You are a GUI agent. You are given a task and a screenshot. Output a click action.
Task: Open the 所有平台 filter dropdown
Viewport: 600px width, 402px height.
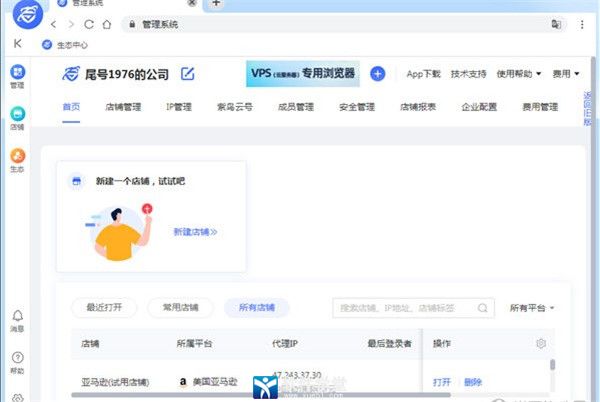(531, 308)
